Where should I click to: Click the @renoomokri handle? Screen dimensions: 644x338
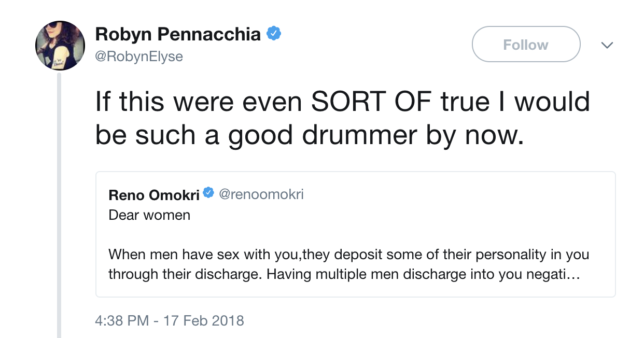click(261, 194)
